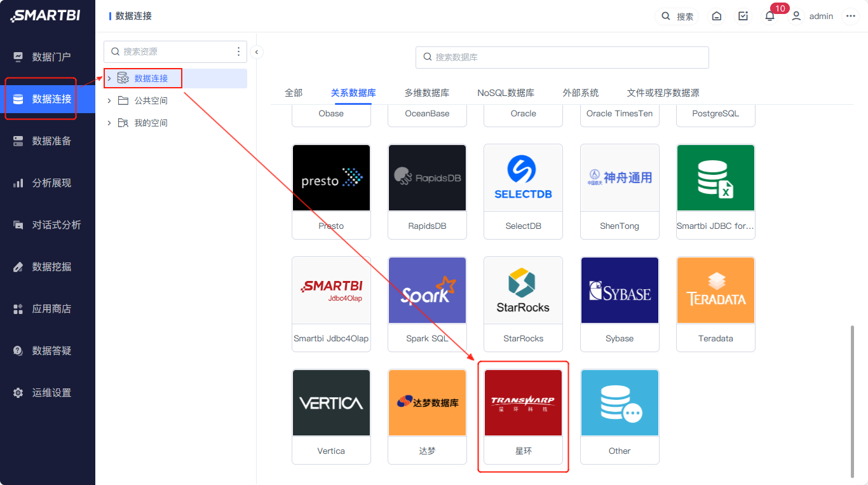Screen dimensions: 868x485
Task: Switch to the 外部系统 tab
Action: [x=581, y=93]
